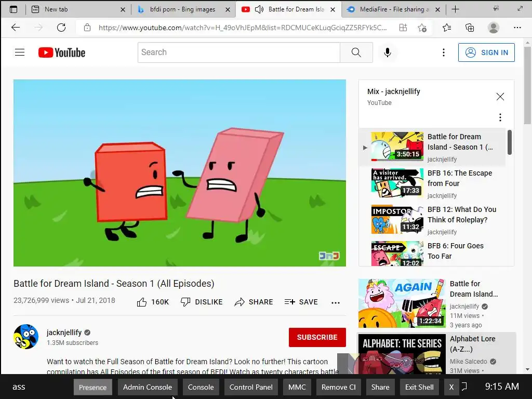The height and width of the screenshot is (399, 532).
Task: Open the YouTube hamburger guide menu
Action: tap(20, 52)
